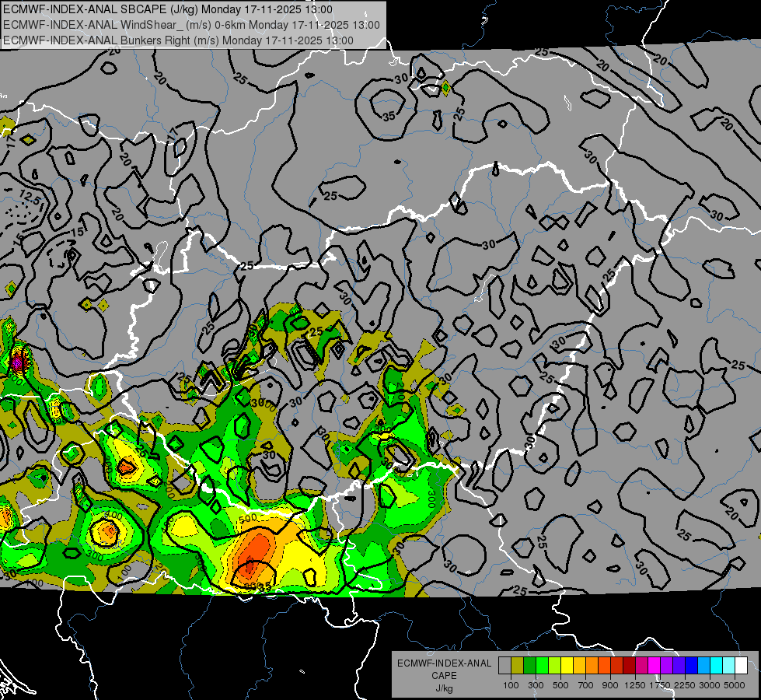Click the J/kg unit label in legend
This screenshot has width=761, height=700.
click(x=444, y=688)
